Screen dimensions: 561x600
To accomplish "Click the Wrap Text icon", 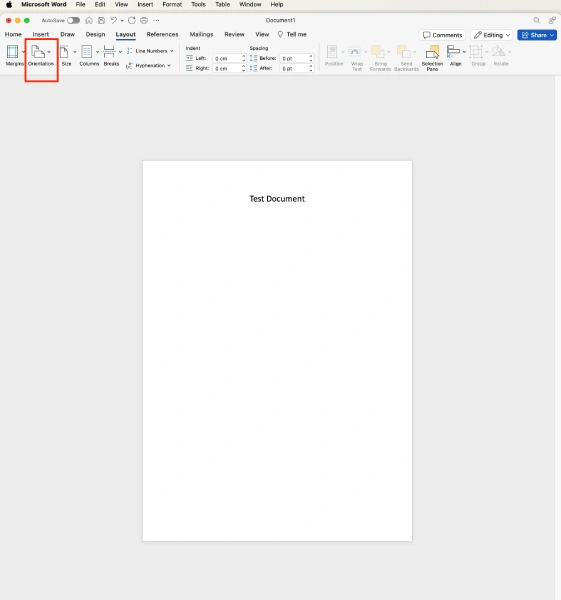I will (x=355, y=52).
